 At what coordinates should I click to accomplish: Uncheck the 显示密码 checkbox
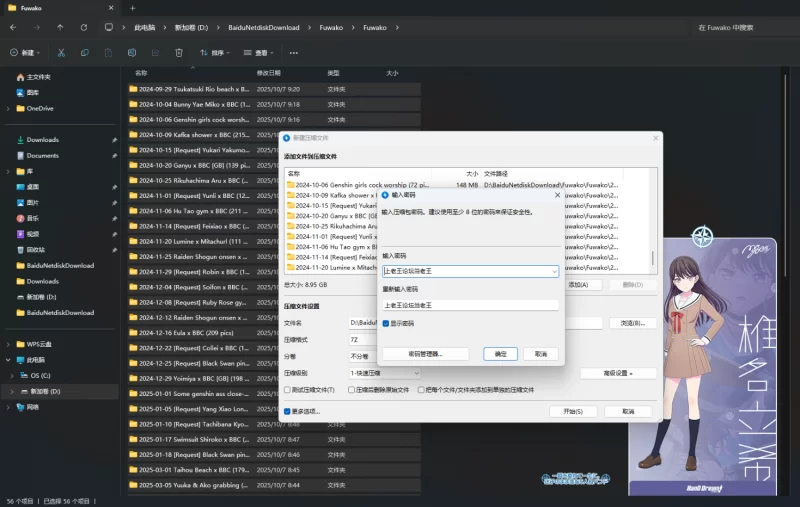387,323
